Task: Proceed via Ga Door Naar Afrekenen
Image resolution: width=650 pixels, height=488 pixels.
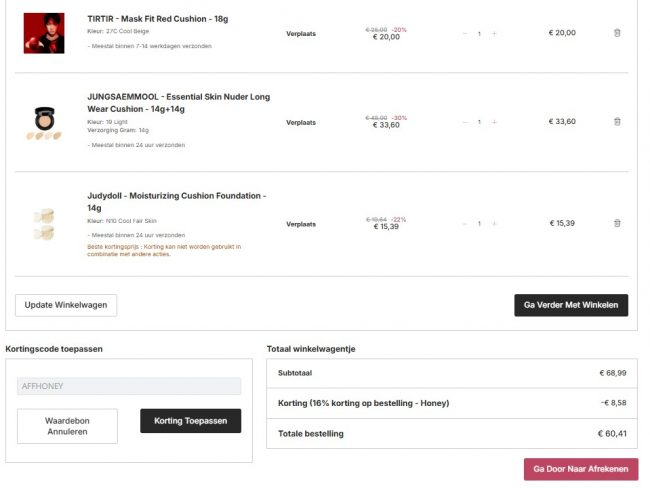Action: pos(580,469)
